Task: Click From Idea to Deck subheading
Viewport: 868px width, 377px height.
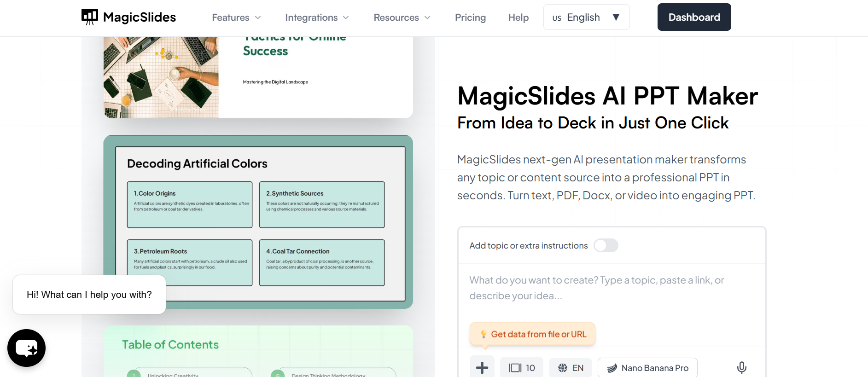Action: click(x=593, y=123)
